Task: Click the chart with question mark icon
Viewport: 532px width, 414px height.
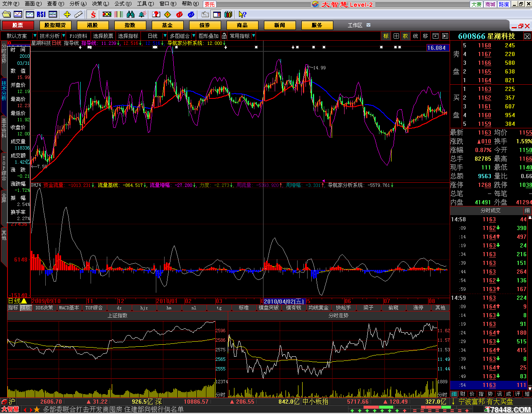Action: pos(156,15)
